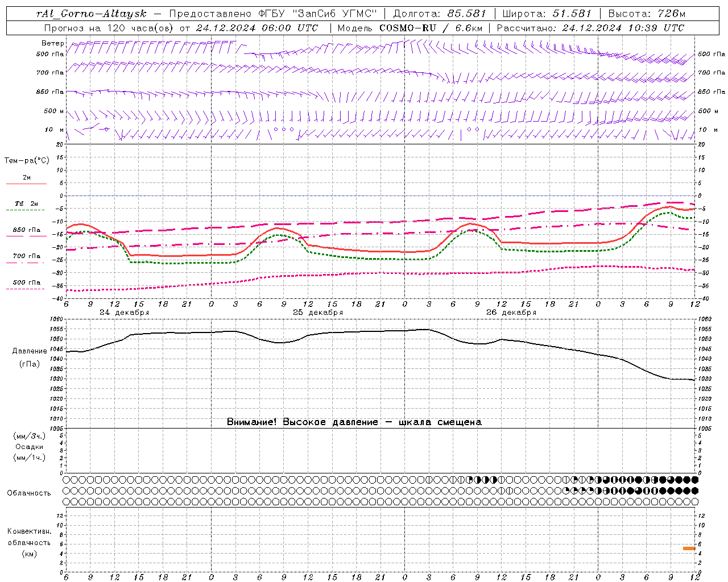
Task: Click the 10 м wind level label on left
Action: click(x=54, y=130)
